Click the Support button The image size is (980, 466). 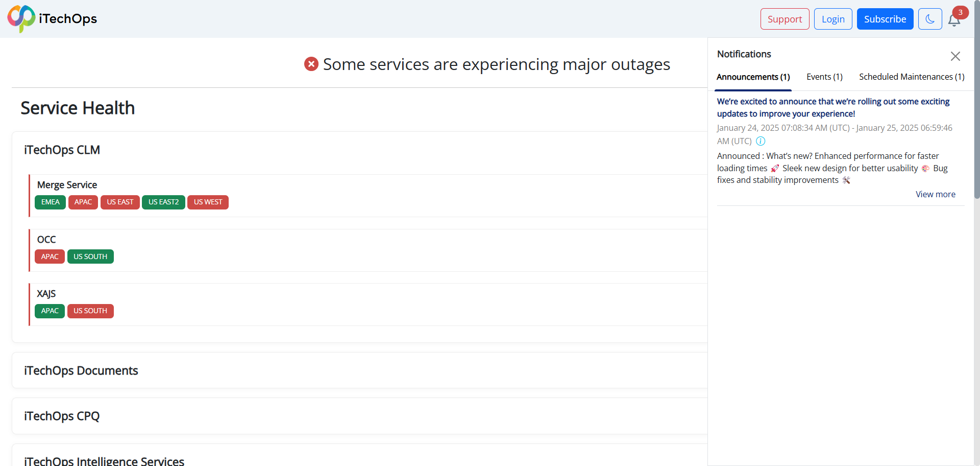click(785, 19)
